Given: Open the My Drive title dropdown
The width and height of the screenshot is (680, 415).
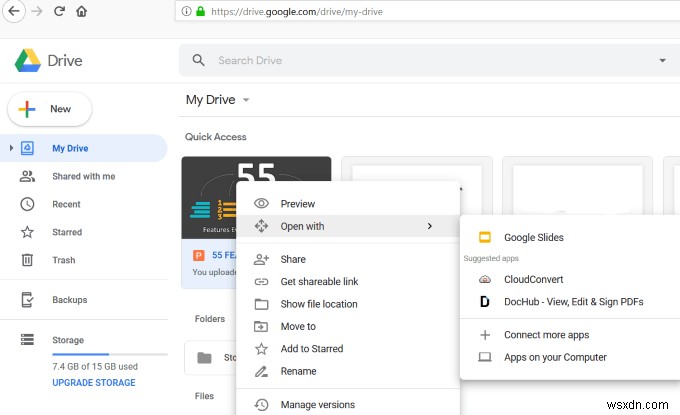Looking at the screenshot, I should pyautogui.click(x=246, y=100).
